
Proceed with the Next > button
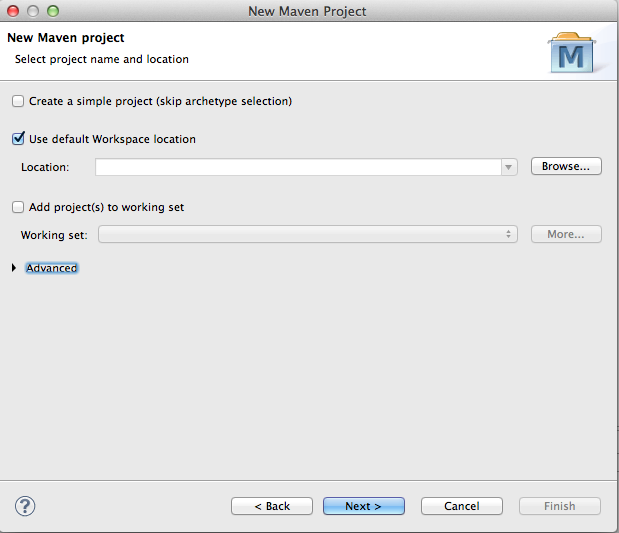364,506
